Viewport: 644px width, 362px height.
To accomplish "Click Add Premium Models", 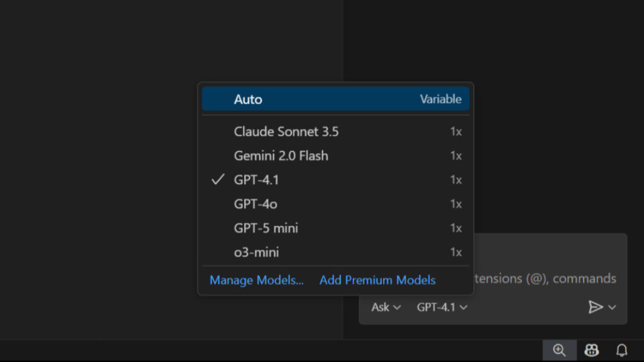I will tap(377, 280).
